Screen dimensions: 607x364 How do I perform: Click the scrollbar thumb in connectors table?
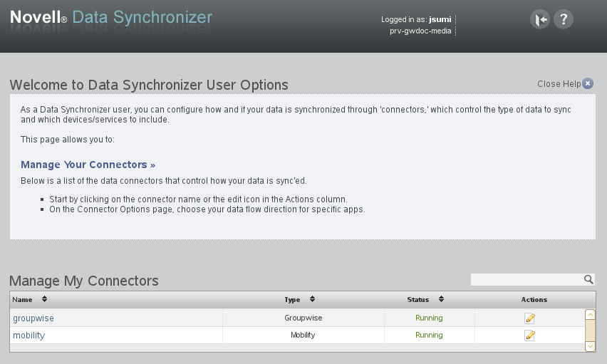tap(590, 331)
